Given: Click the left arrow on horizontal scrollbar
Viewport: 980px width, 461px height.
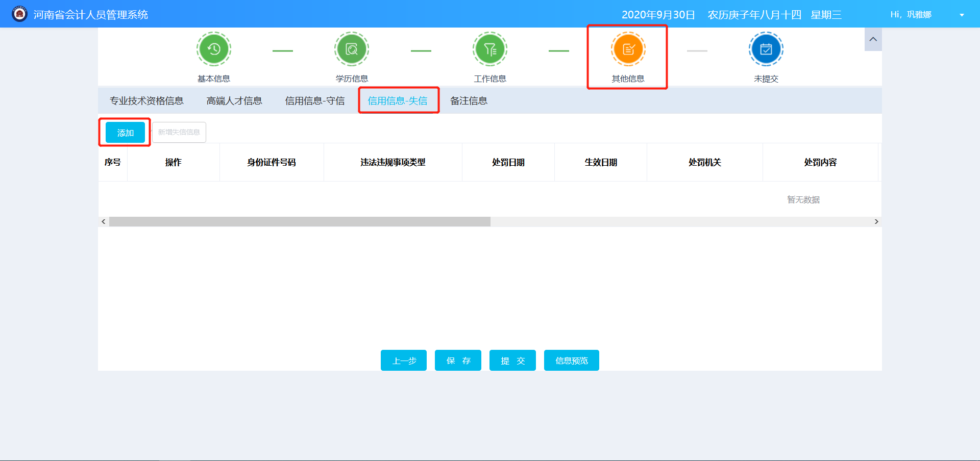Looking at the screenshot, I should (x=103, y=221).
